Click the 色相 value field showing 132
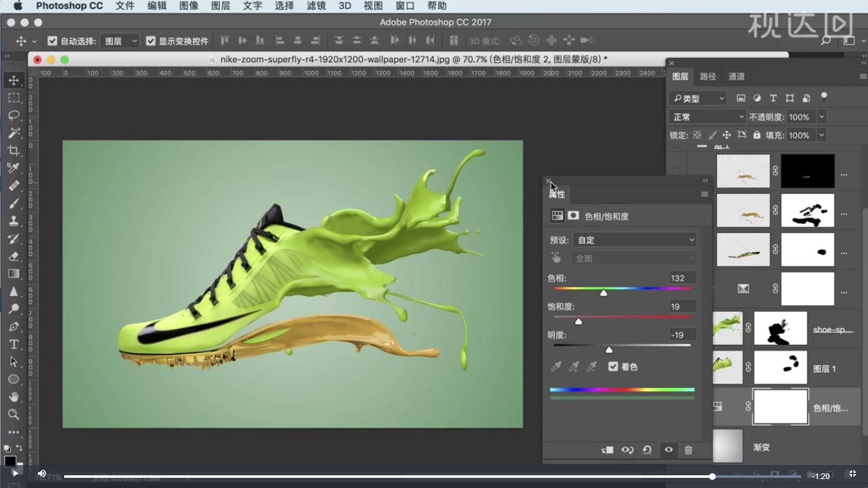This screenshot has width=868, height=488. (x=682, y=278)
